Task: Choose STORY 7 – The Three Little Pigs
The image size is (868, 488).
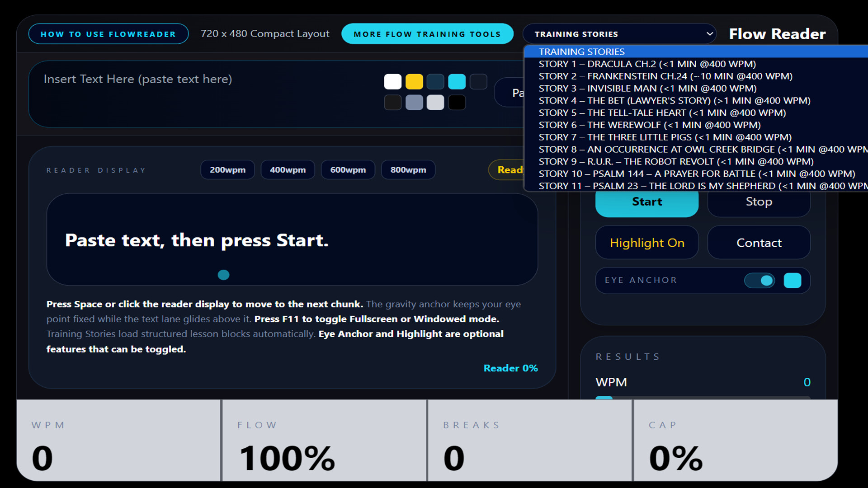Action: pyautogui.click(x=665, y=137)
